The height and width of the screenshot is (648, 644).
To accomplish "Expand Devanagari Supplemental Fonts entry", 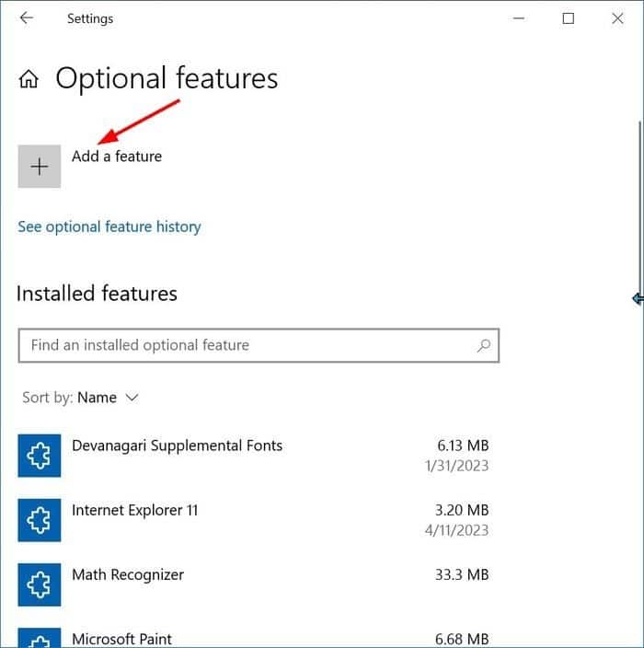I will point(253,456).
